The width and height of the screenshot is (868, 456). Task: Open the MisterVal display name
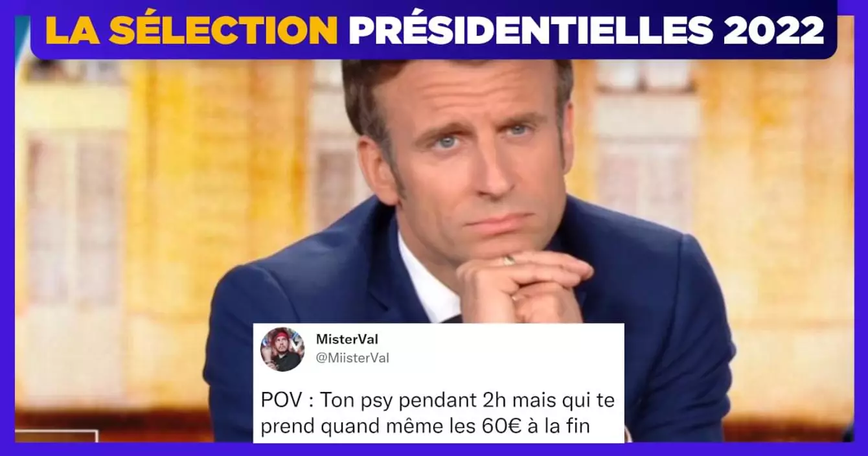pyautogui.click(x=345, y=339)
